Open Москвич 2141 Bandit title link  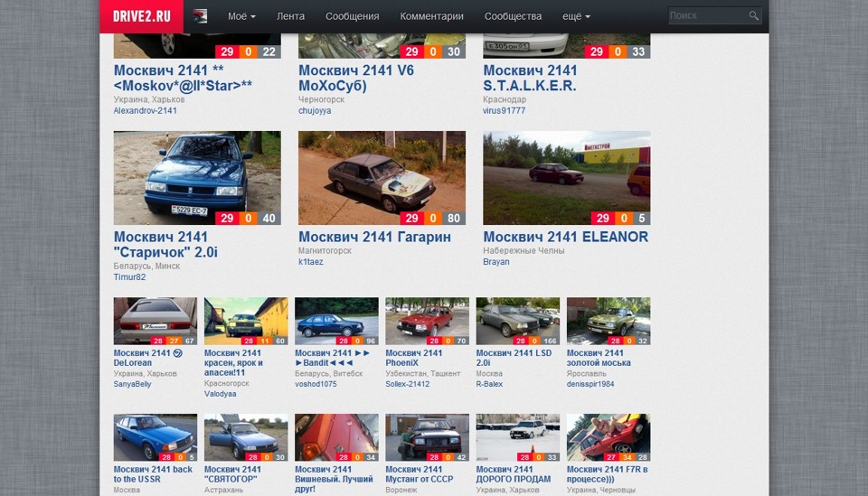click(x=332, y=358)
